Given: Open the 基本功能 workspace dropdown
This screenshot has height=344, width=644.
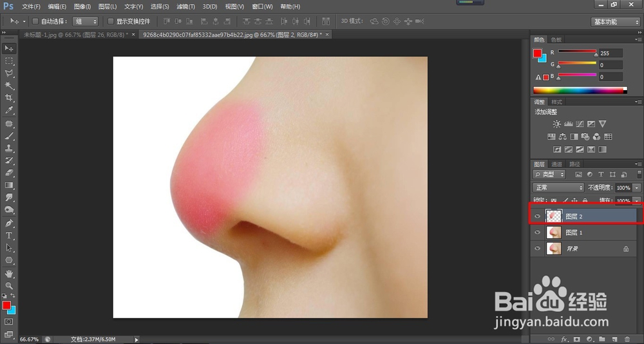Looking at the screenshot, I should click(615, 22).
